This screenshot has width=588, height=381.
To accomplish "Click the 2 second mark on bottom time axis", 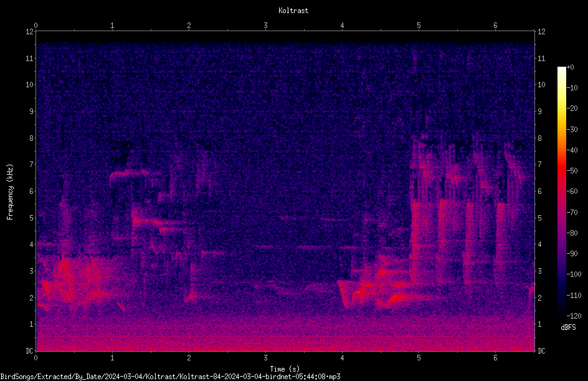I will 189,358.
